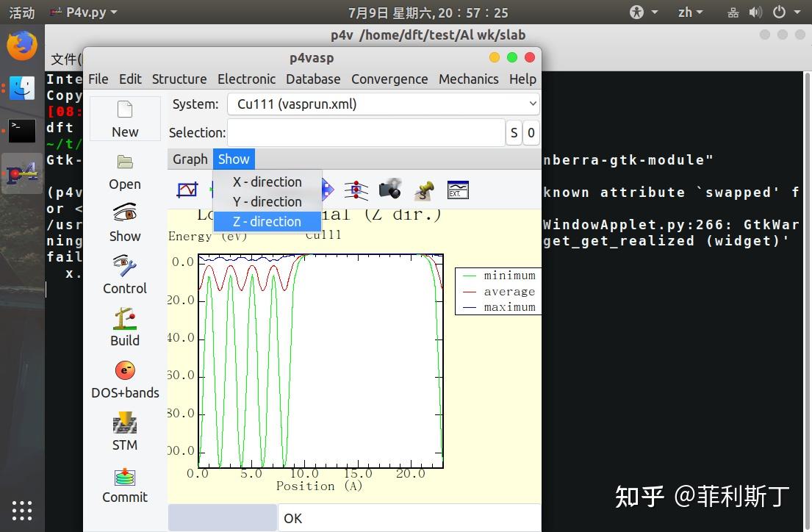The height and width of the screenshot is (532, 812).
Task: Open the Electronic menu
Action: pos(246,79)
